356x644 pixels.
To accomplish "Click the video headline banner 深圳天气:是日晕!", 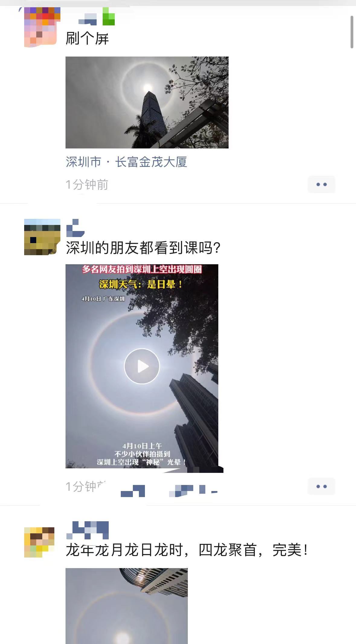I will pos(141,284).
